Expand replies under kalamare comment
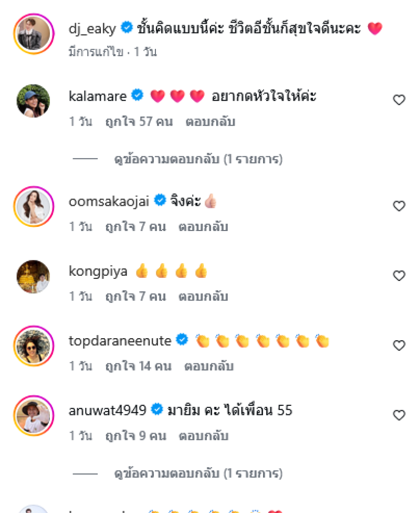The width and height of the screenshot is (420, 513). coord(198,159)
